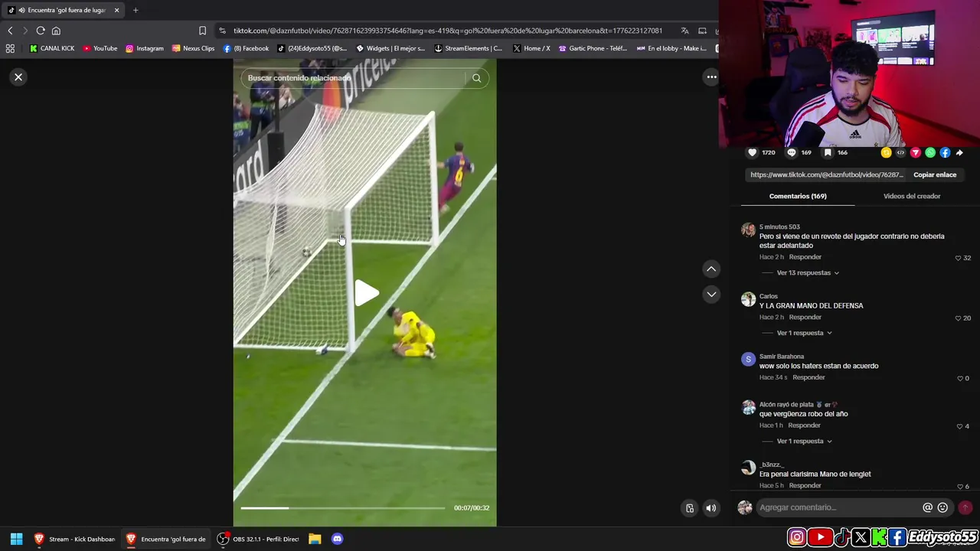Post comment with red arrow button
Screen dimensions: 980x551
coord(965,507)
